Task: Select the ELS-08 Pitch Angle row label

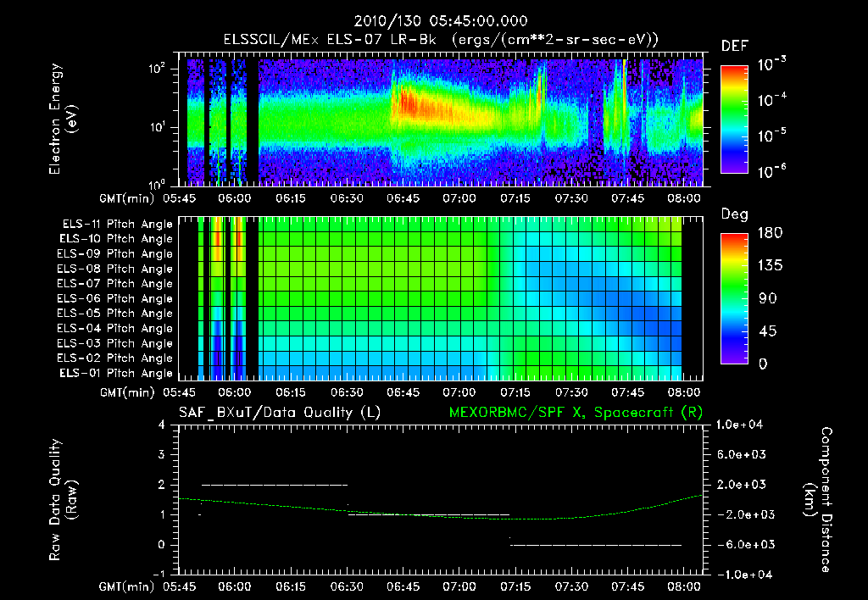Action: pyautogui.click(x=115, y=269)
